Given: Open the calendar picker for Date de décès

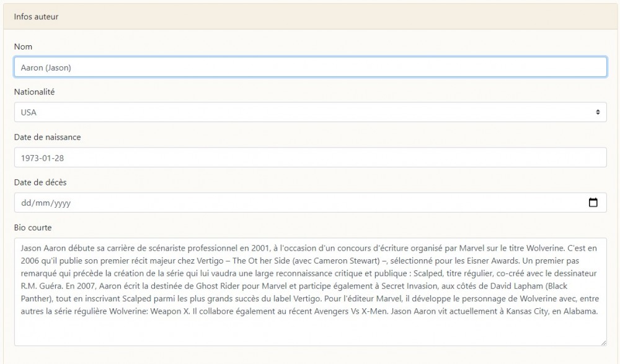Looking at the screenshot, I should (593, 203).
